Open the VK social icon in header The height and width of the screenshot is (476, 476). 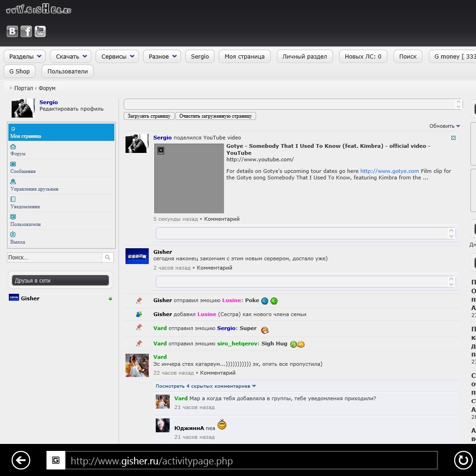12,31
